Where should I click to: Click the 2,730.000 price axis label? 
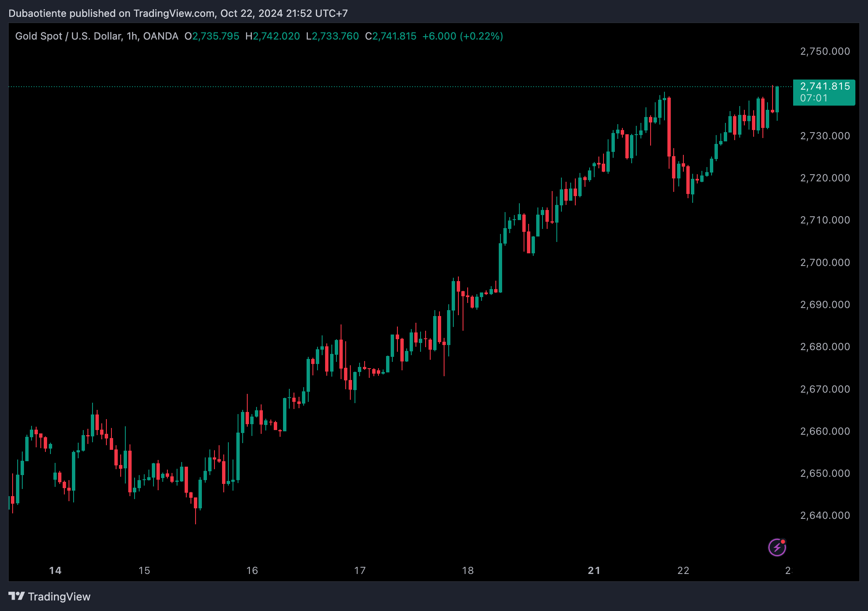[x=825, y=136]
